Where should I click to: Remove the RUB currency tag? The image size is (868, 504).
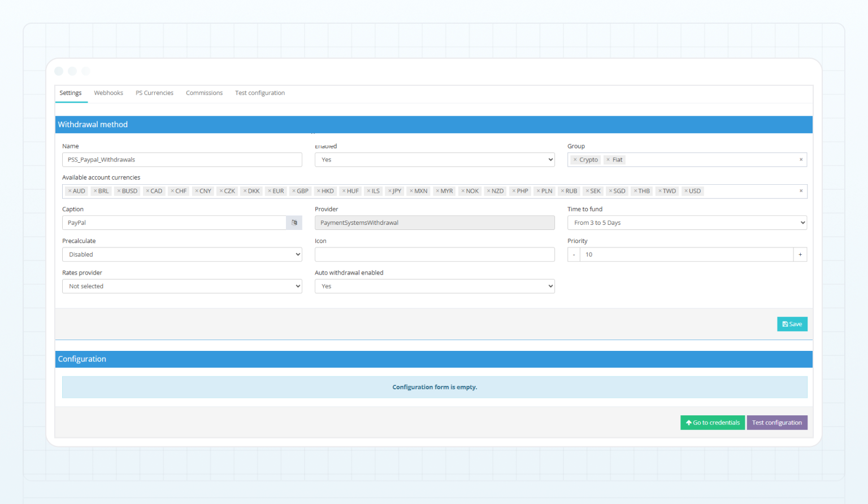pos(562,191)
